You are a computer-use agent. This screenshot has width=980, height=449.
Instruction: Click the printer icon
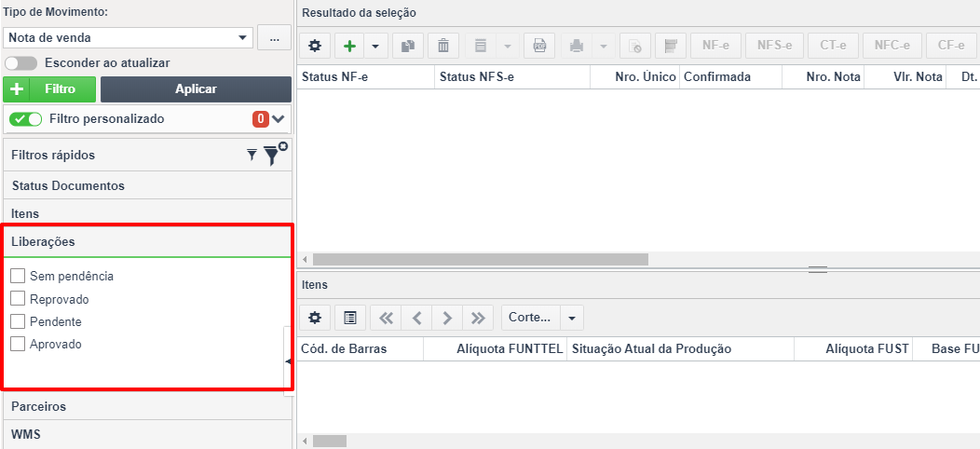[x=576, y=46]
